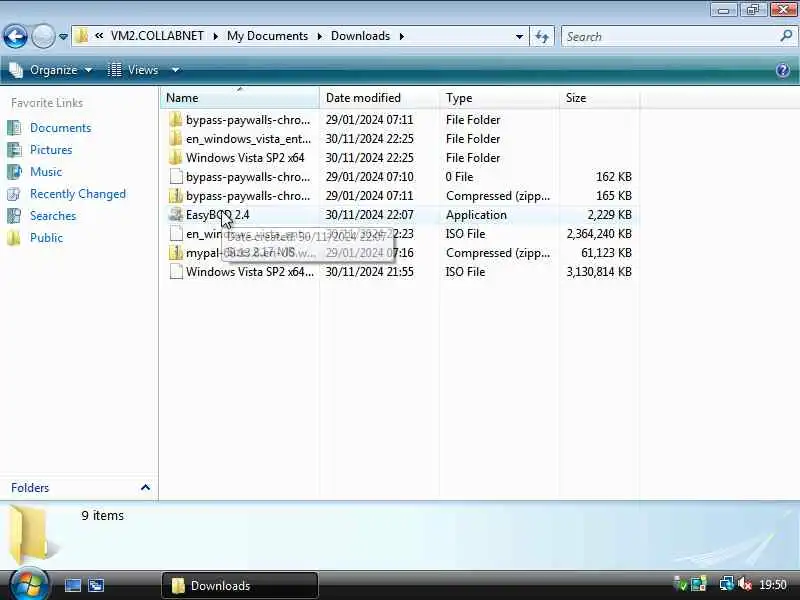Click the search magnifier icon
This screenshot has height=600, width=800.
click(786, 36)
